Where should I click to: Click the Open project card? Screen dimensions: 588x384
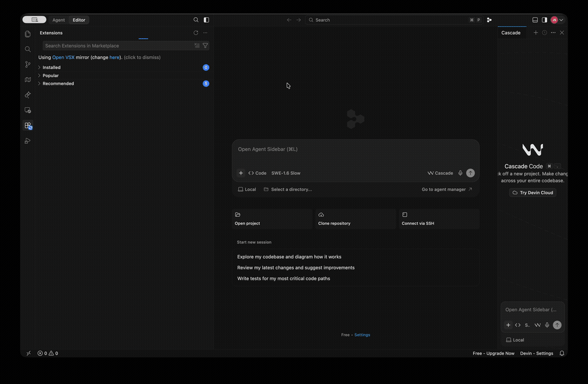(272, 219)
